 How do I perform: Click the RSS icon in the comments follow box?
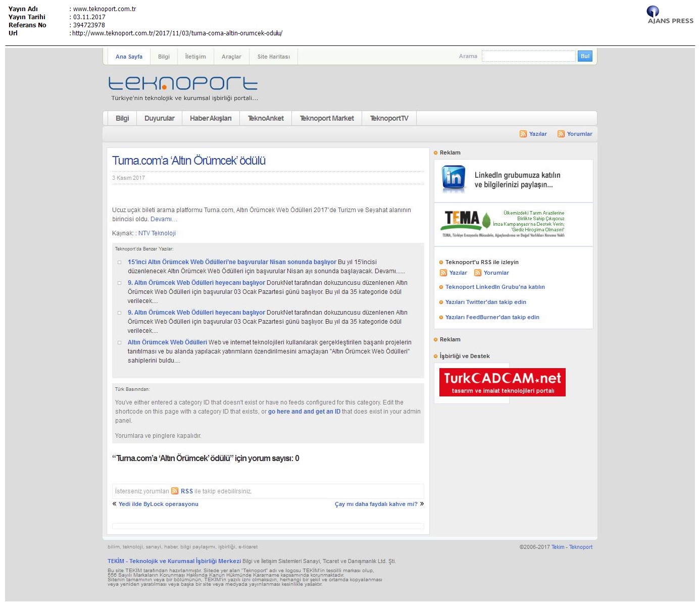coord(175,491)
